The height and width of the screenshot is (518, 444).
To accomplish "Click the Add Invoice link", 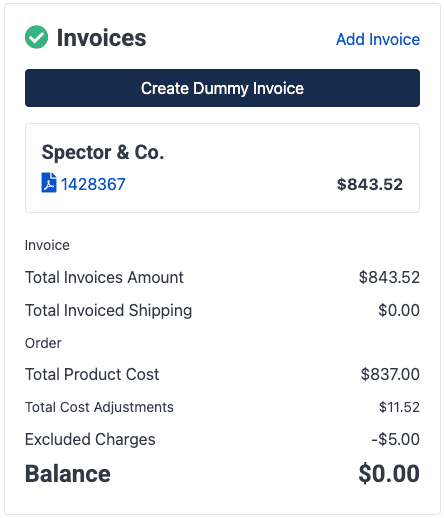I will pyautogui.click(x=378, y=39).
